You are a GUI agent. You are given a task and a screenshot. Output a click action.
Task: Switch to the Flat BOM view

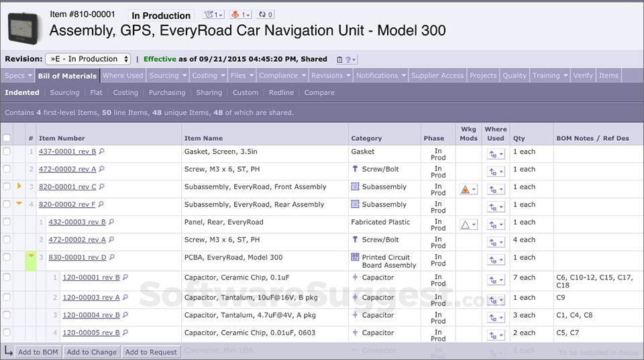pyautogui.click(x=96, y=93)
